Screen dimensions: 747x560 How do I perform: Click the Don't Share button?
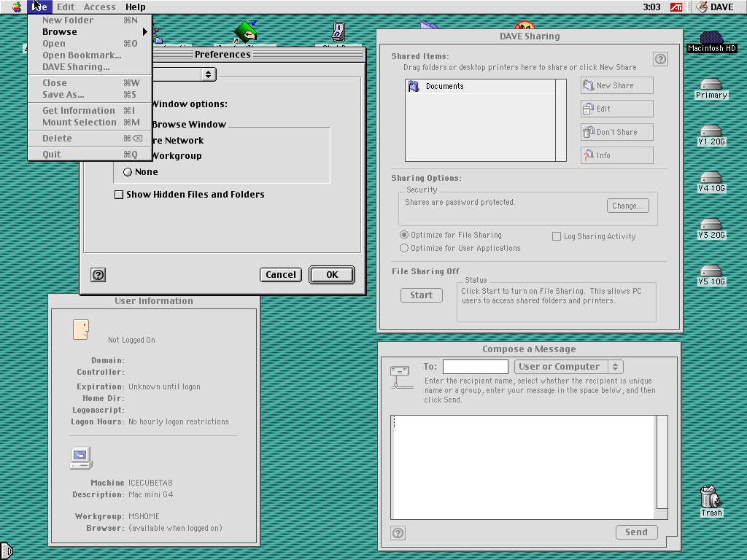(x=617, y=133)
